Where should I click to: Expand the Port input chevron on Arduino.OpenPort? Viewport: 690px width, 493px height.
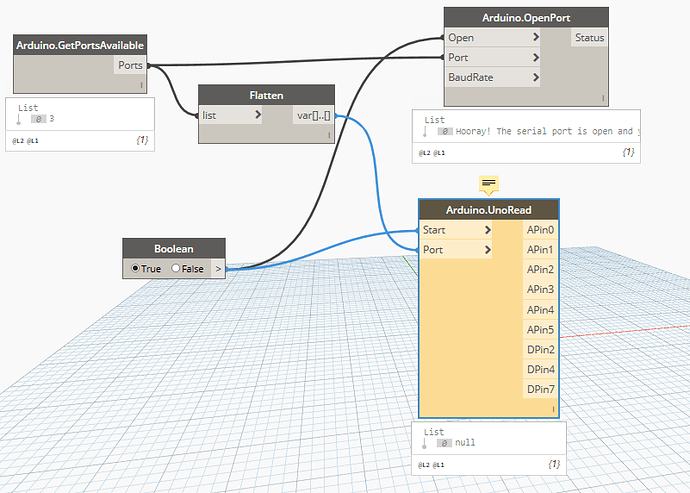point(536,57)
